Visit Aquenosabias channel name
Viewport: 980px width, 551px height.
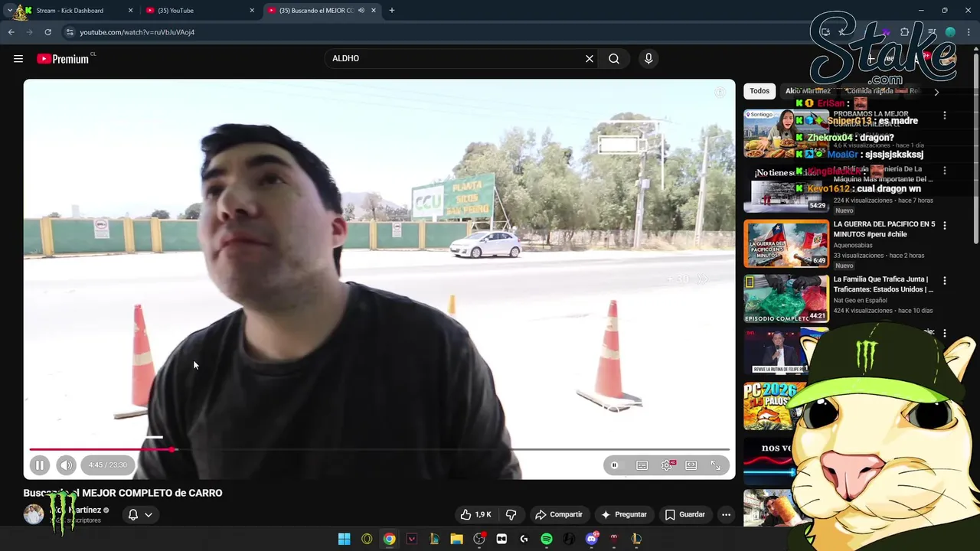tap(853, 246)
